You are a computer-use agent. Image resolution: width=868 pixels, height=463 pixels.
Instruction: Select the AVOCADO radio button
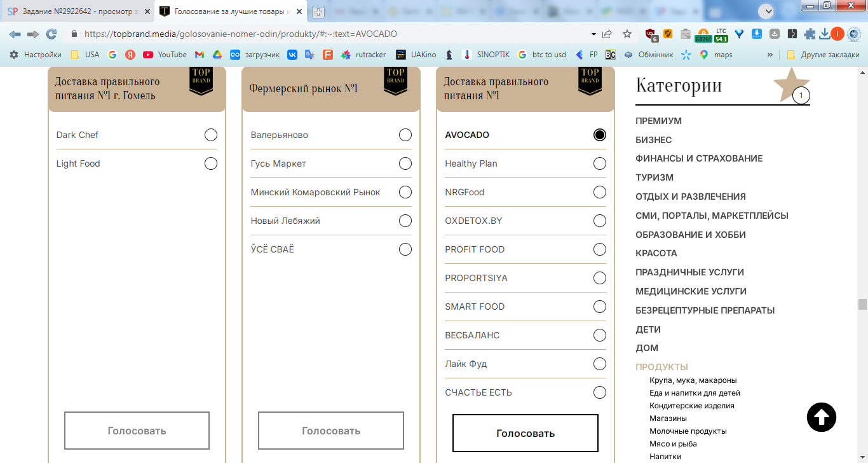pos(600,135)
